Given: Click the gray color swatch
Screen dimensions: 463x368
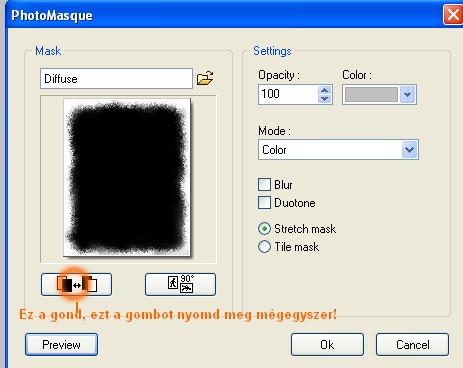Looking at the screenshot, I should 371,95.
